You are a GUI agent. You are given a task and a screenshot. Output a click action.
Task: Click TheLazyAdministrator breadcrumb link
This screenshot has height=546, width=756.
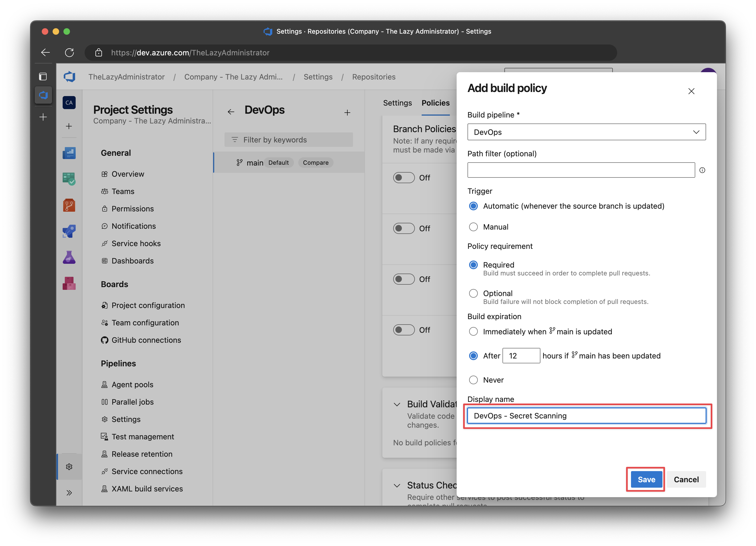(x=126, y=77)
